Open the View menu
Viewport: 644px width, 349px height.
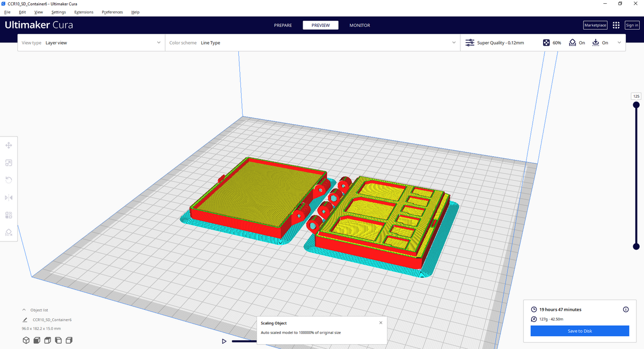pos(39,12)
